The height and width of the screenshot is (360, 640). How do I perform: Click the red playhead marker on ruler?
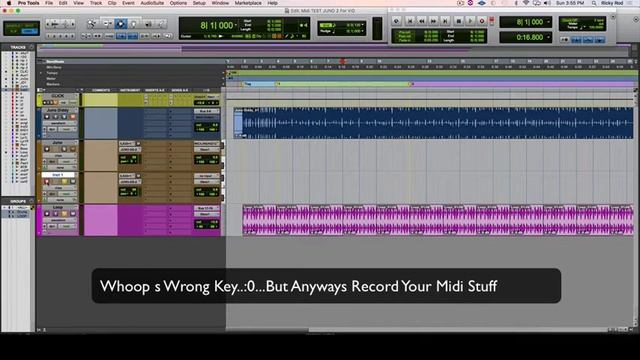(342, 61)
